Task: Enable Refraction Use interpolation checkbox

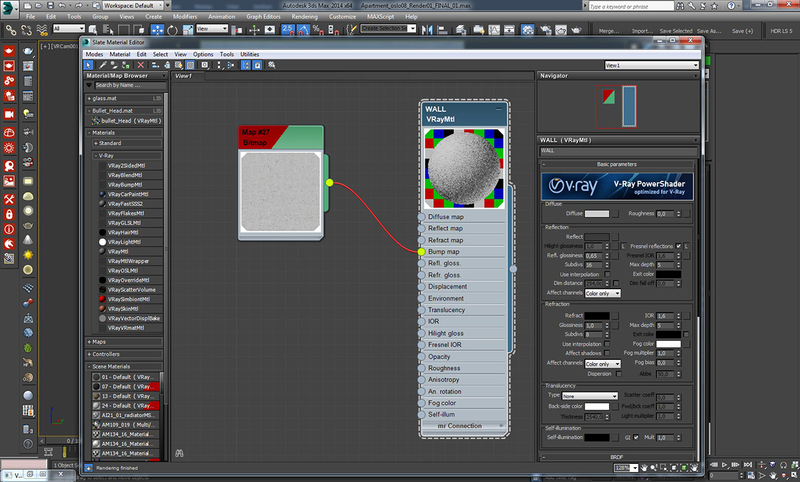Action: click(x=607, y=344)
